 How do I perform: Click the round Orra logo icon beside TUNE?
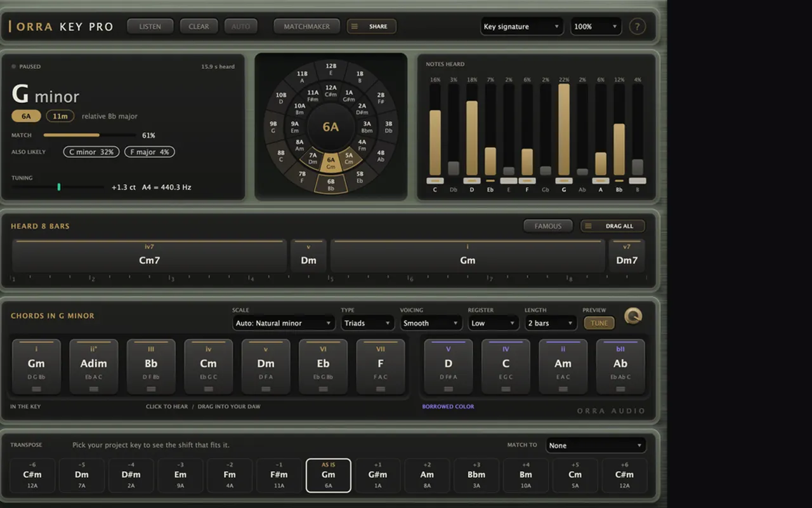pyautogui.click(x=632, y=316)
